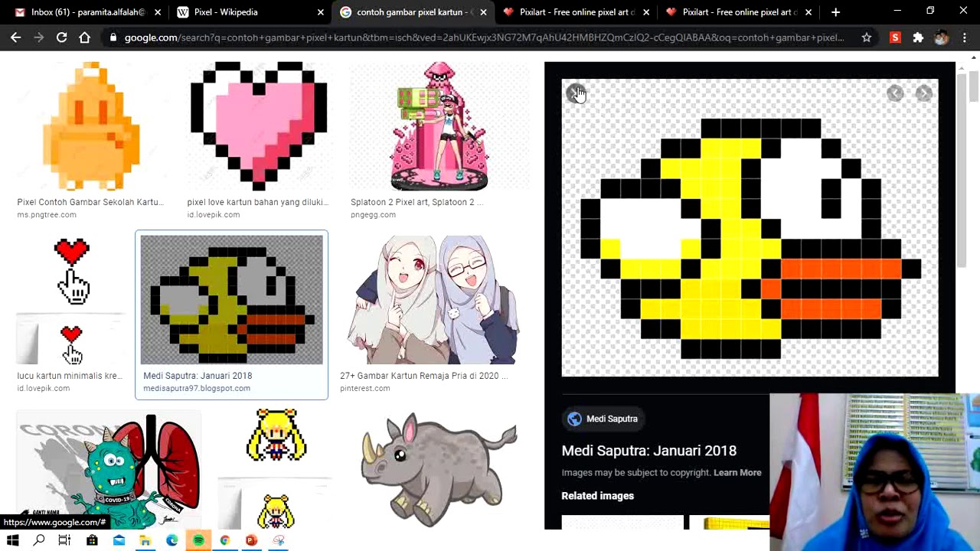Select the Sailor Moon pixel thumbnail

276,469
